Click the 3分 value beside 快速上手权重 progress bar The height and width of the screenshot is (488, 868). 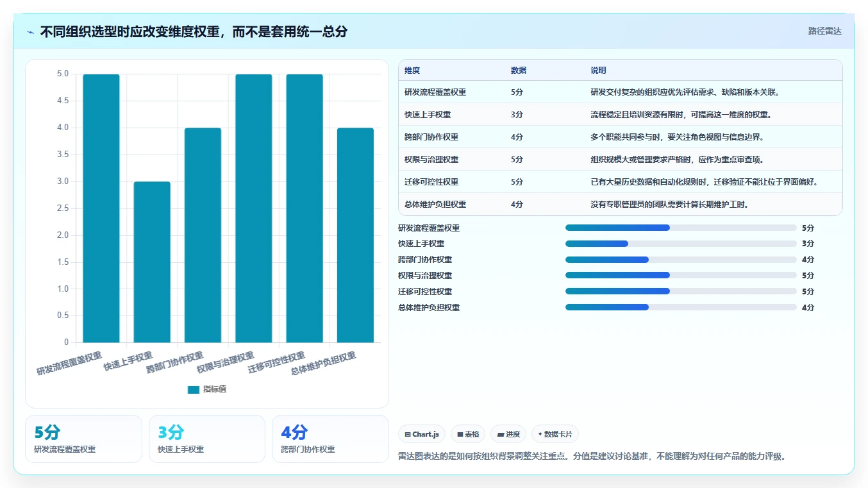808,244
